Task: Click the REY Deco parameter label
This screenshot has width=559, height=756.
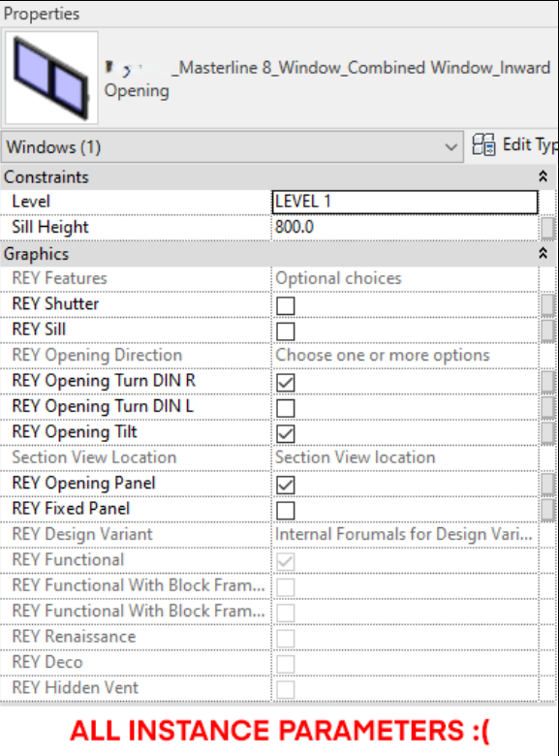Action: point(47,662)
